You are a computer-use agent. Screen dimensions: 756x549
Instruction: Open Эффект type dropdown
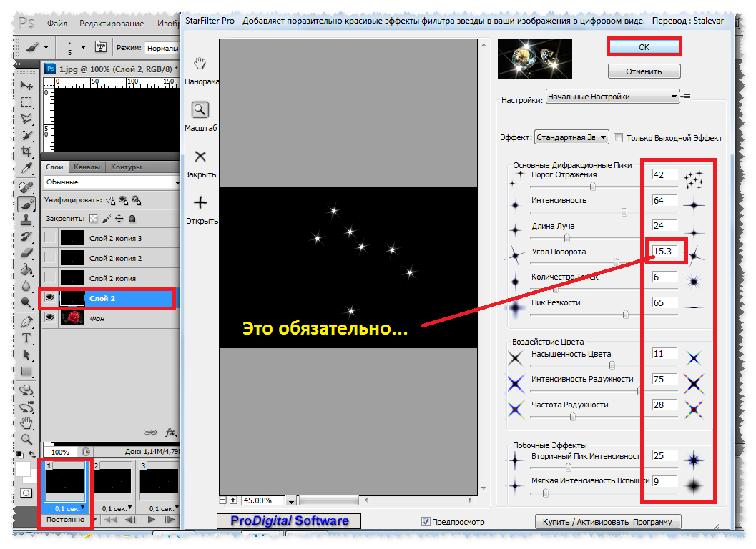(571, 137)
